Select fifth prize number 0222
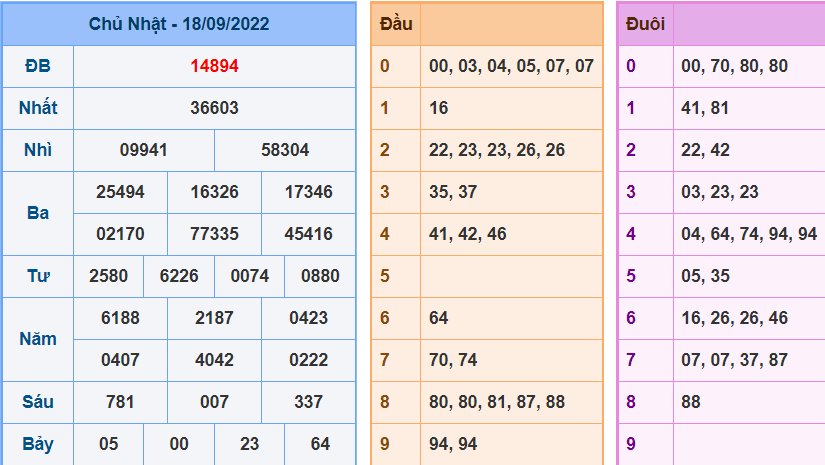Screen dimensions: 825x465 [x=309, y=360]
